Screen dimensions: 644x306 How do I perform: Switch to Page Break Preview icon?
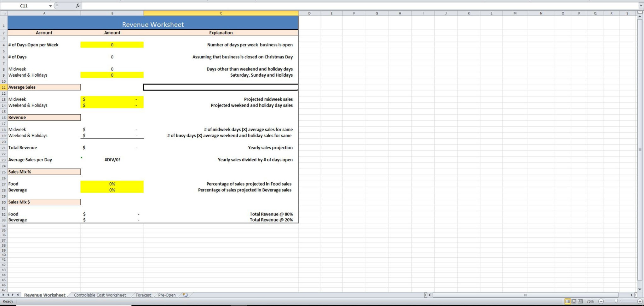580,301
